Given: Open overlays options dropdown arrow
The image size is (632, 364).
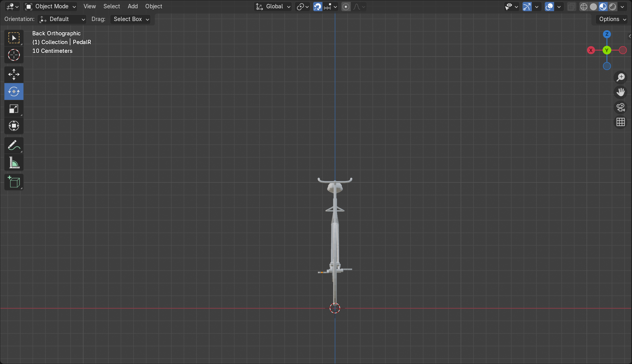Looking at the screenshot, I should (x=559, y=6).
